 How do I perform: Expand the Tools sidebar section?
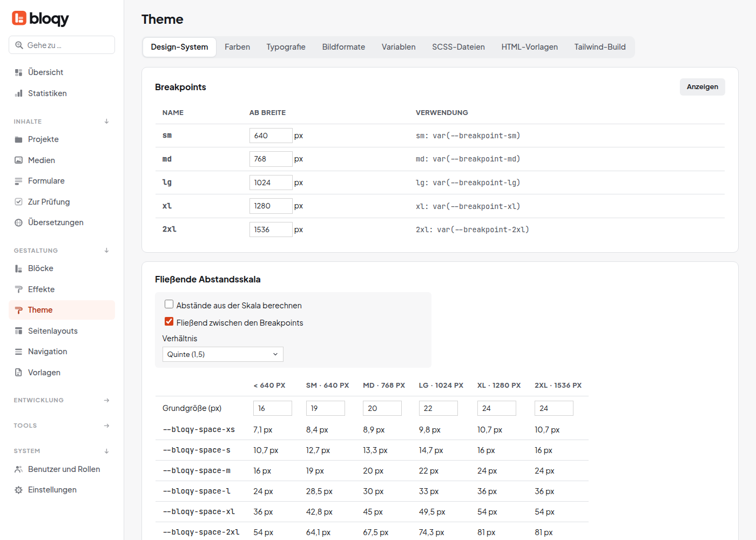tap(106, 426)
